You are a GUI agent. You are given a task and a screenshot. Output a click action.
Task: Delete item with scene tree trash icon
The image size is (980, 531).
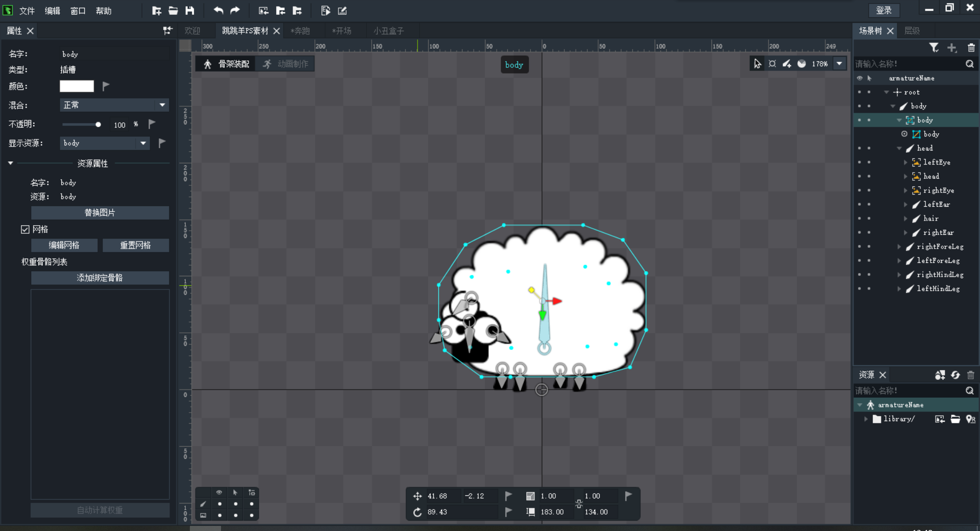pyautogui.click(x=971, y=47)
